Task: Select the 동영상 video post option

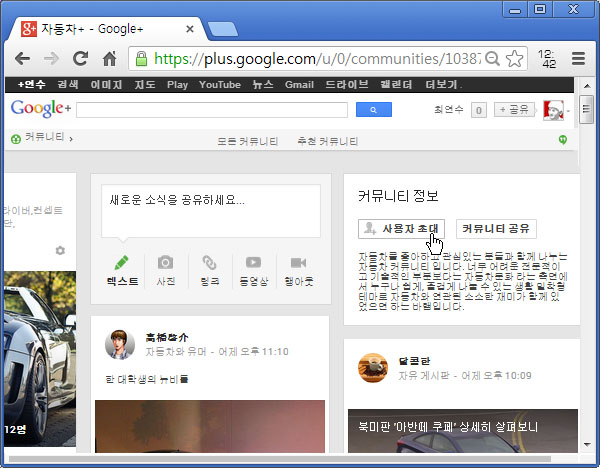Action: pyautogui.click(x=253, y=271)
